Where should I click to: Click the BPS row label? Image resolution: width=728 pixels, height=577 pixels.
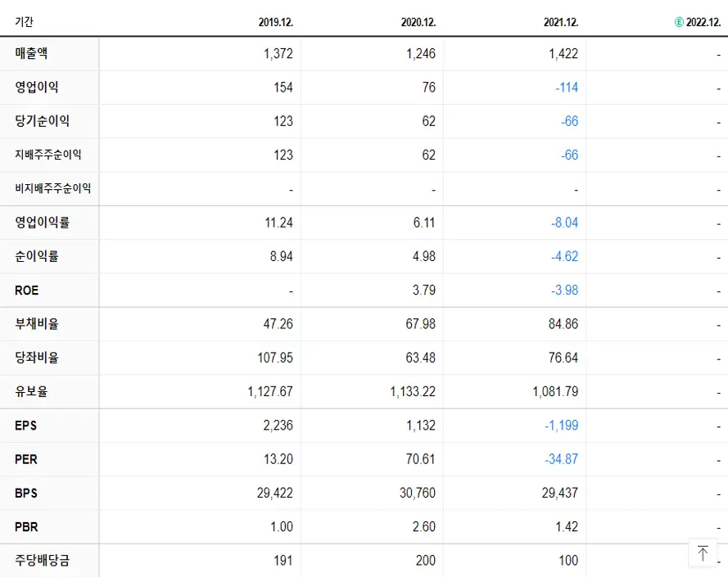click(x=26, y=493)
